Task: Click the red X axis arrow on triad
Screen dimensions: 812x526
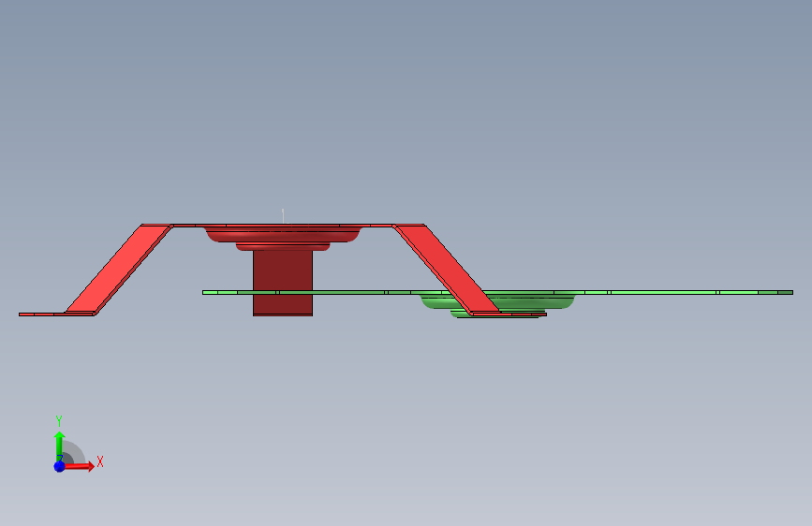Action: [x=80, y=466]
